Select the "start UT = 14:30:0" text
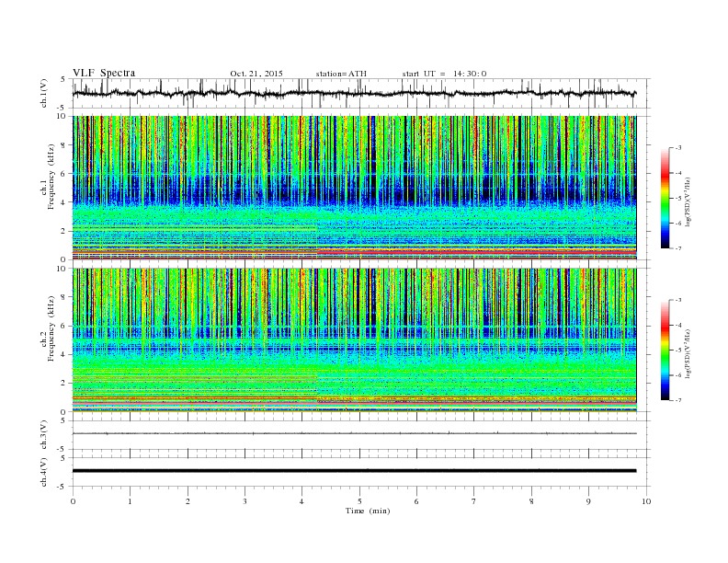 click(x=444, y=74)
